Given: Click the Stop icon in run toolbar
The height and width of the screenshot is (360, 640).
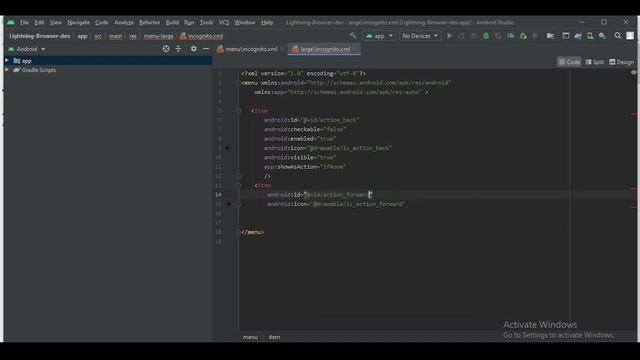Looking at the screenshot, I should tap(535, 36).
